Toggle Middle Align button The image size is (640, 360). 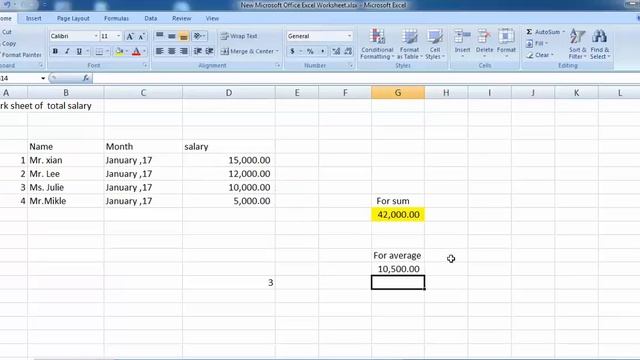pos(172,36)
